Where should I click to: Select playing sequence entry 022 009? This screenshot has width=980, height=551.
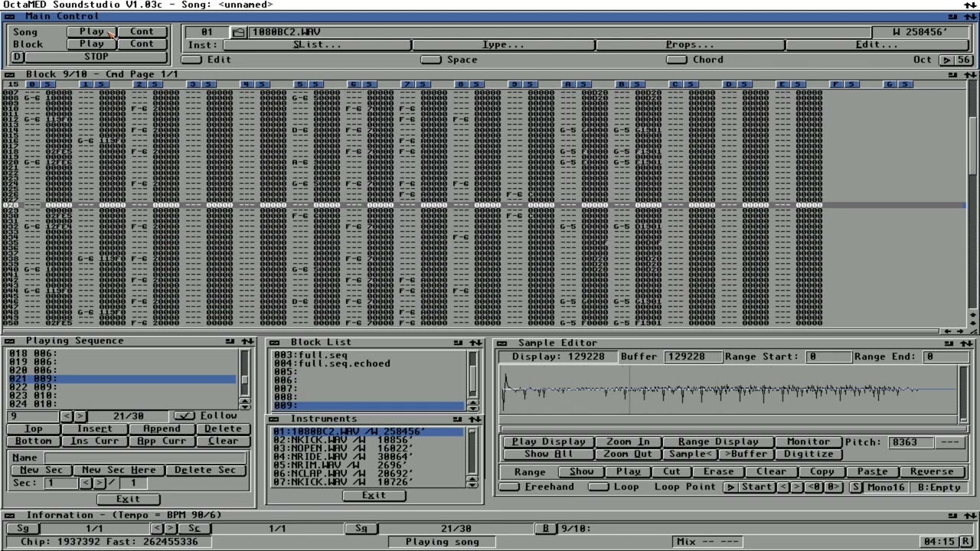[122, 387]
